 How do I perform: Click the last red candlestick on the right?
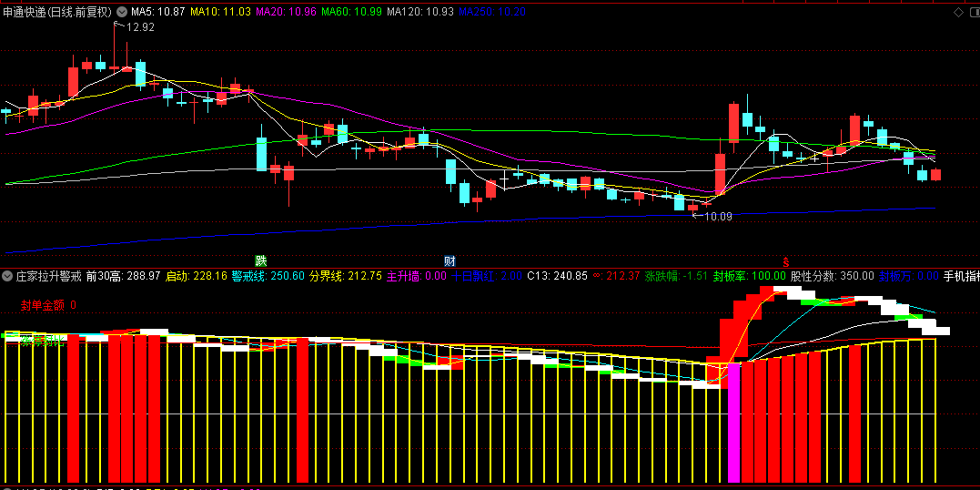tap(935, 175)
